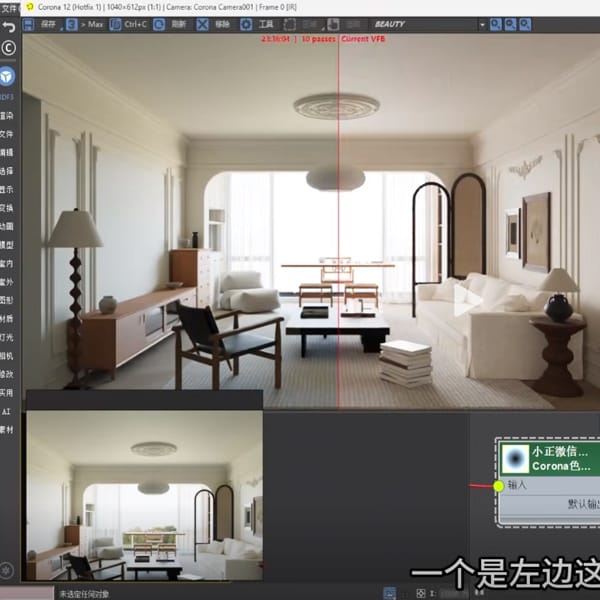Click the small render preview thumbnail

(144, 495)
